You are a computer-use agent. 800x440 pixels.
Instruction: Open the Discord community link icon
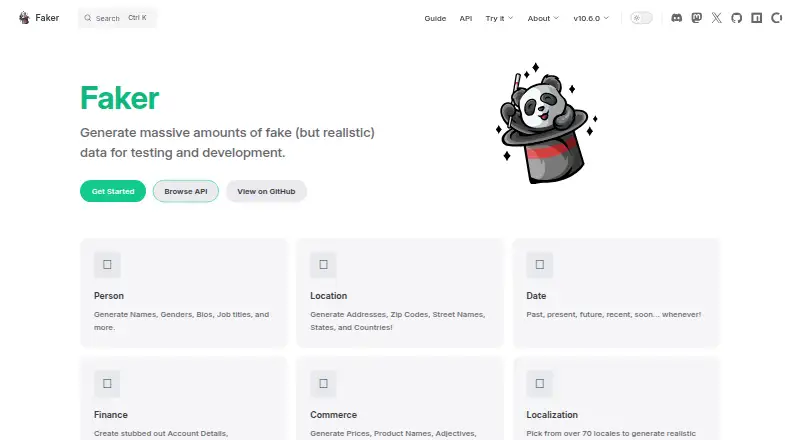tap(677, 18)
